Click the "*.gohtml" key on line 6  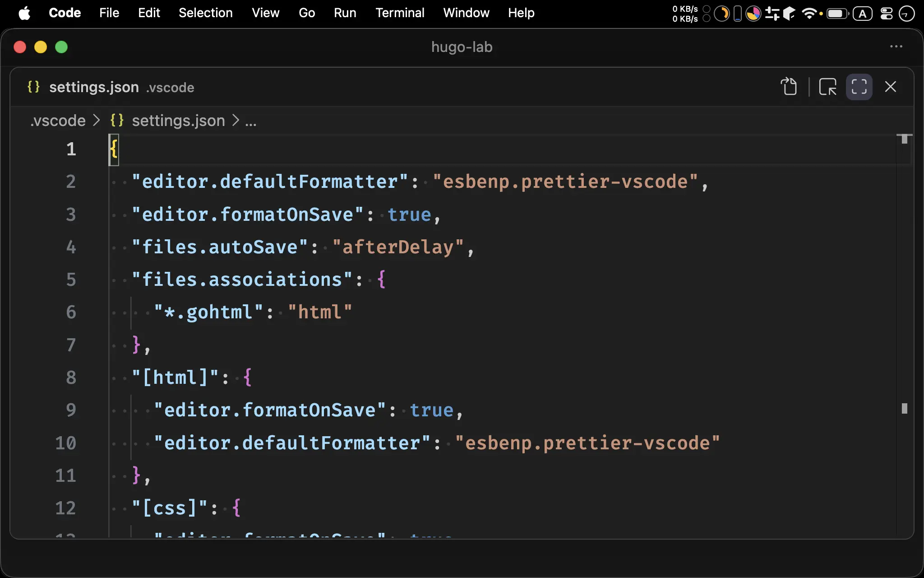click(208, 312)
